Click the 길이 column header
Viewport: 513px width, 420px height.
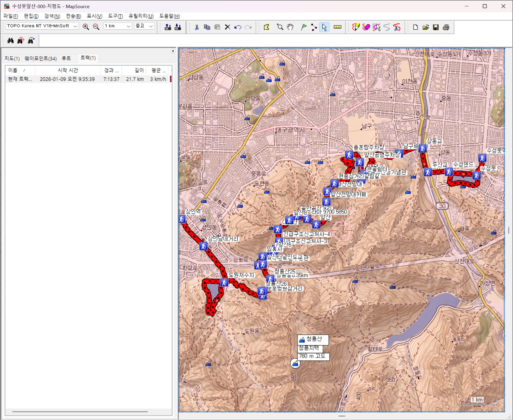pyautogui.click(x=139, y=70)
